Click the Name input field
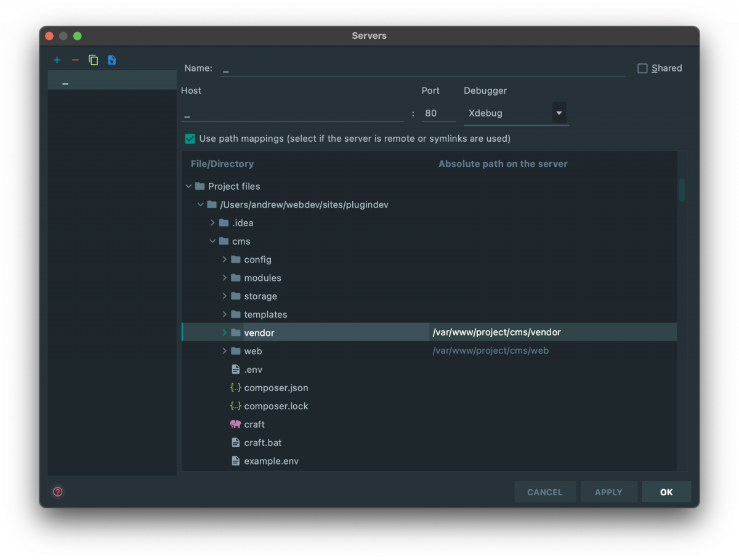 (x=422, y=69)
